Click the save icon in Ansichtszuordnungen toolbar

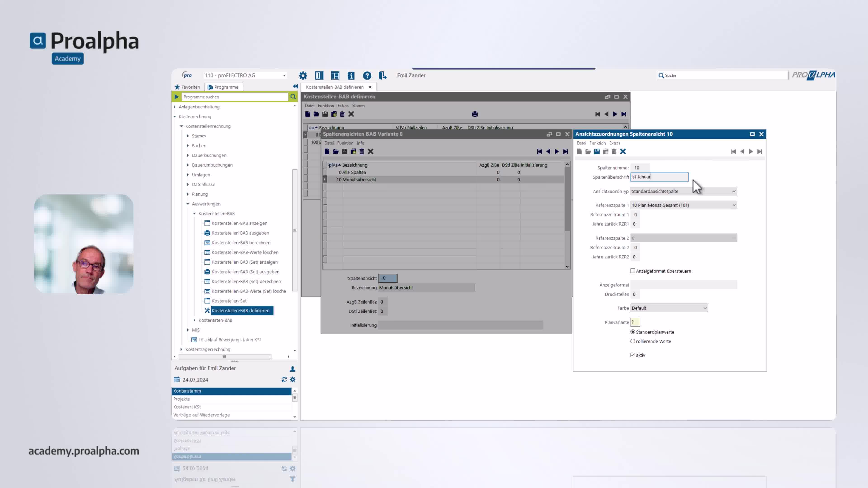tap(597, 152)
